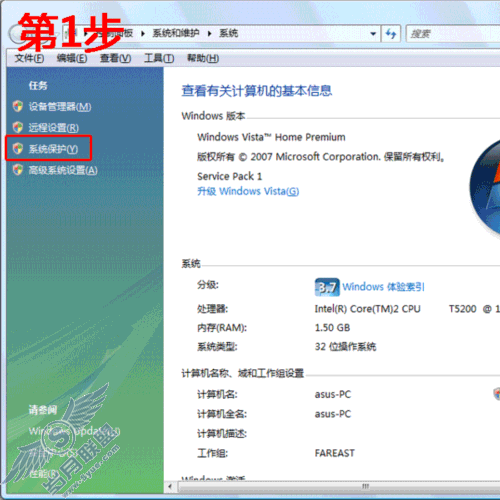The height and width of the screenshot is (500, 500).
Task: Click horizontal scrollbar left arrow
Action: click(x=170, y=487)
